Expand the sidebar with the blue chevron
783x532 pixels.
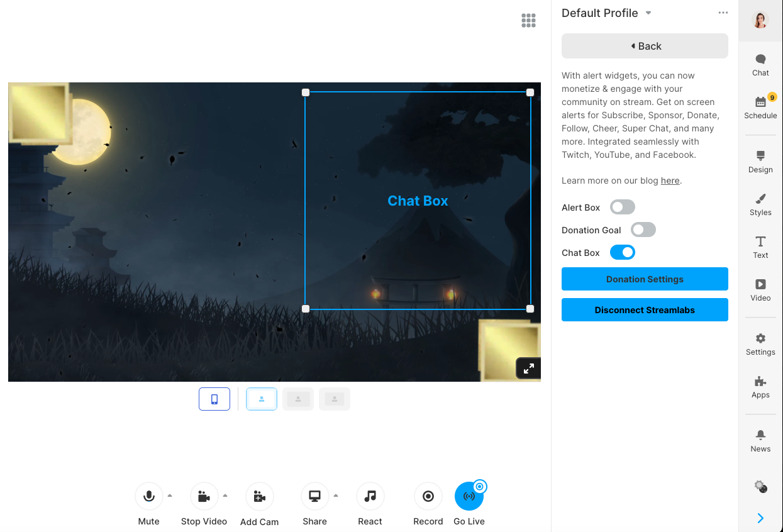tap(760, 518)
